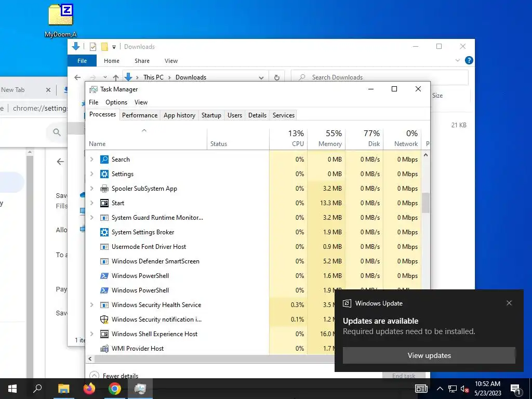Click the Task Manager vertical scrollbar thumb
This screenshot has height=399, width=532.
425,203
